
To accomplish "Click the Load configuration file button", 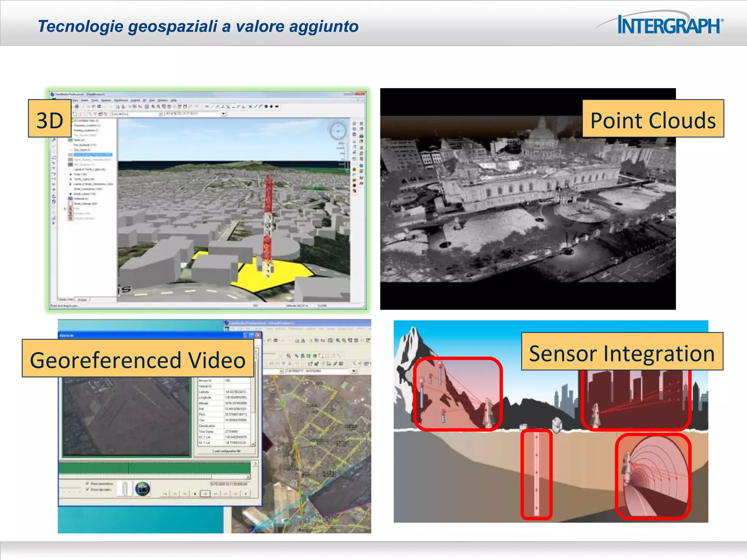I will [227, 451].
